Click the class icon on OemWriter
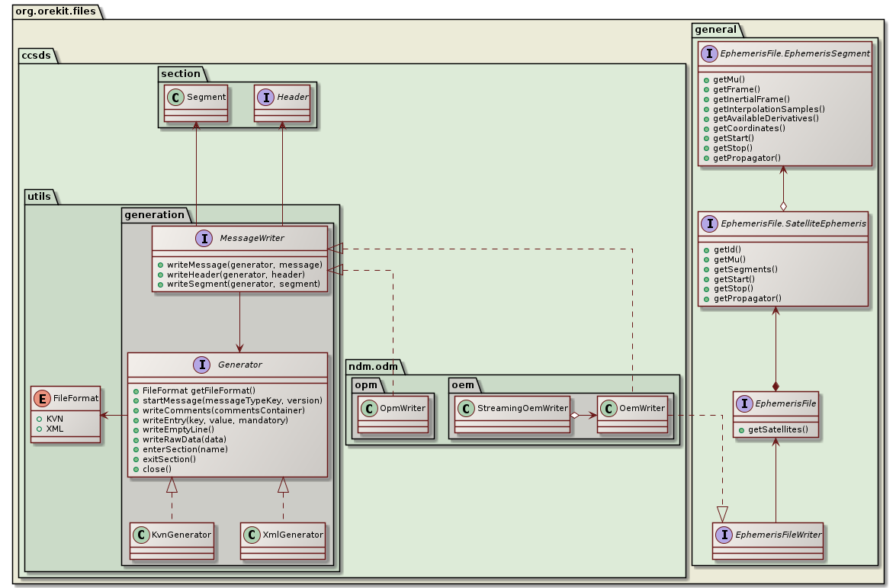The height and width of the screenshot is (588, 896). tap(607, 409)
